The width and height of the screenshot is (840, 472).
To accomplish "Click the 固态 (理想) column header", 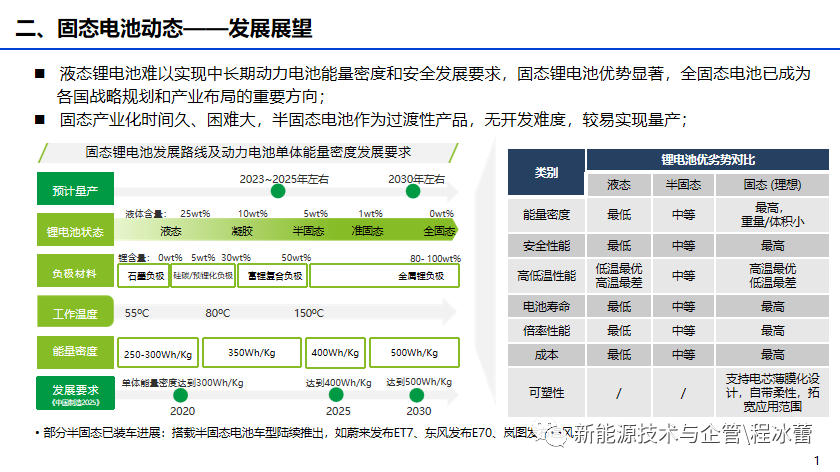I will point(772,185).
